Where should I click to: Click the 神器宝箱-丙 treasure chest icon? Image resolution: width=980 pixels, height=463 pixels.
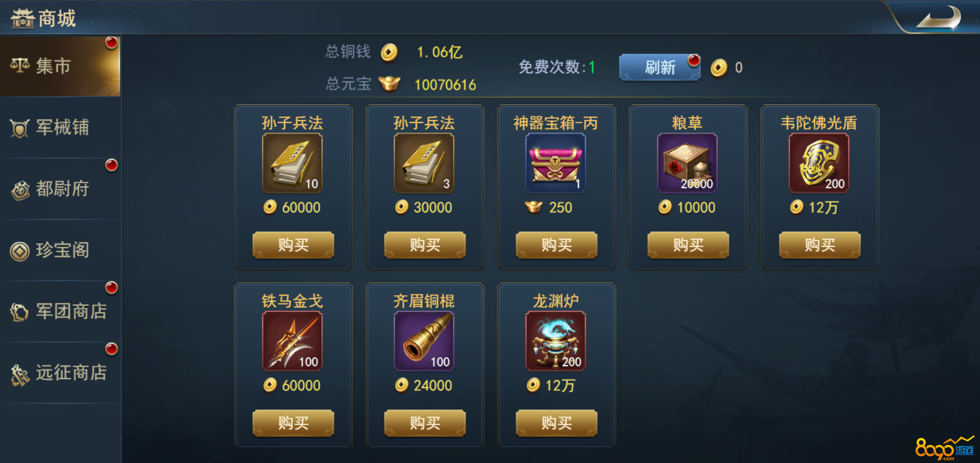pyautogui.click(x=556, y=163)
